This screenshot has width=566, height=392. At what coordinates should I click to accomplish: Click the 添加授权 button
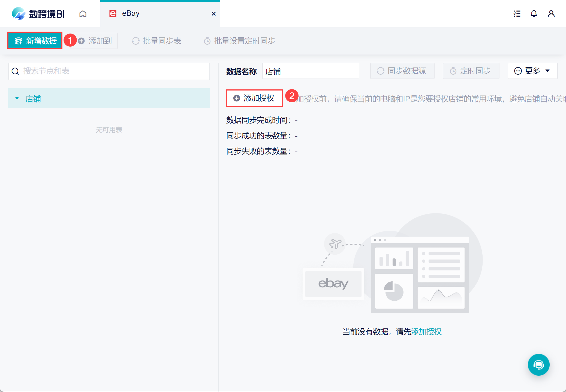pos(254,98)
